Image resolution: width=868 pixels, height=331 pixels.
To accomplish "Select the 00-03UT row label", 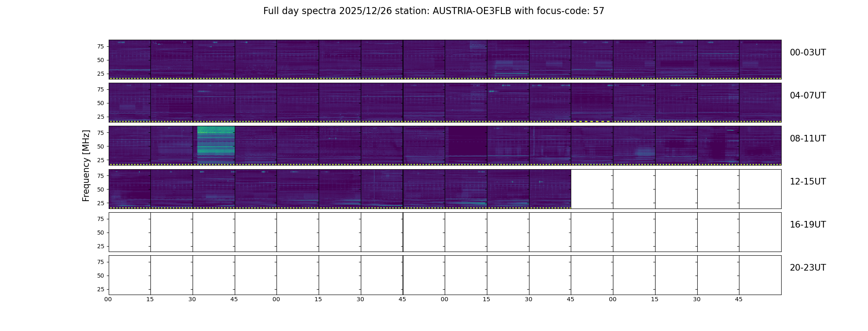I will 808,53.
